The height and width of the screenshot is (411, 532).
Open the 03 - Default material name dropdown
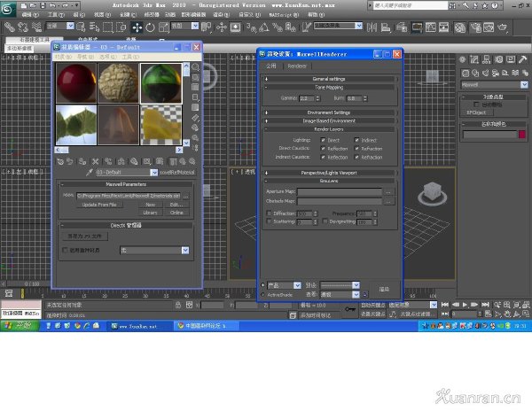(x=154, y=173)
